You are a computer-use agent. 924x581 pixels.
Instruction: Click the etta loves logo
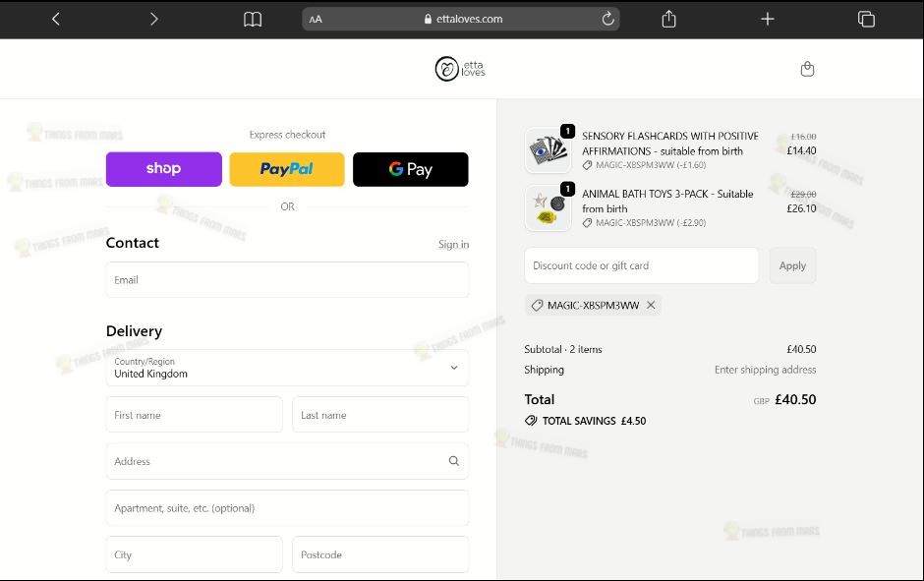click(460, 69)
